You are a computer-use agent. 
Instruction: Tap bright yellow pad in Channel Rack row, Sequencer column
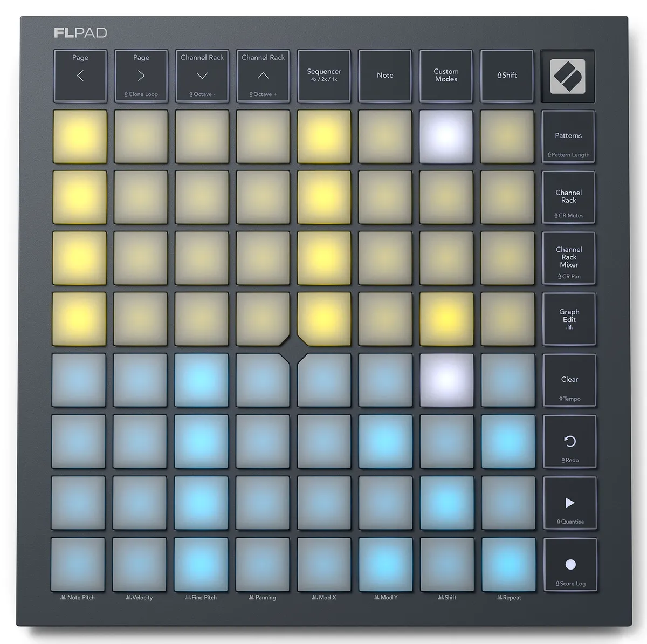click(x=324, y=197)
